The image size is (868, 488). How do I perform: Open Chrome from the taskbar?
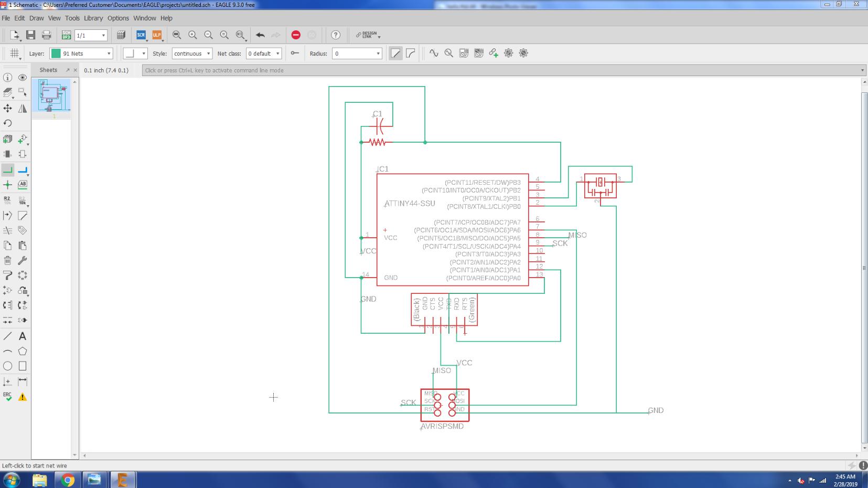(68, 480)
